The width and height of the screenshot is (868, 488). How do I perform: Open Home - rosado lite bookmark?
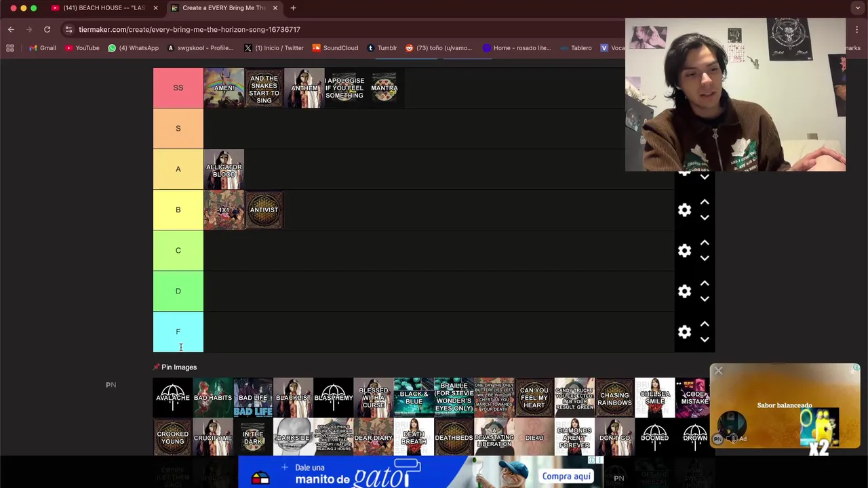(x=517, y=48)
